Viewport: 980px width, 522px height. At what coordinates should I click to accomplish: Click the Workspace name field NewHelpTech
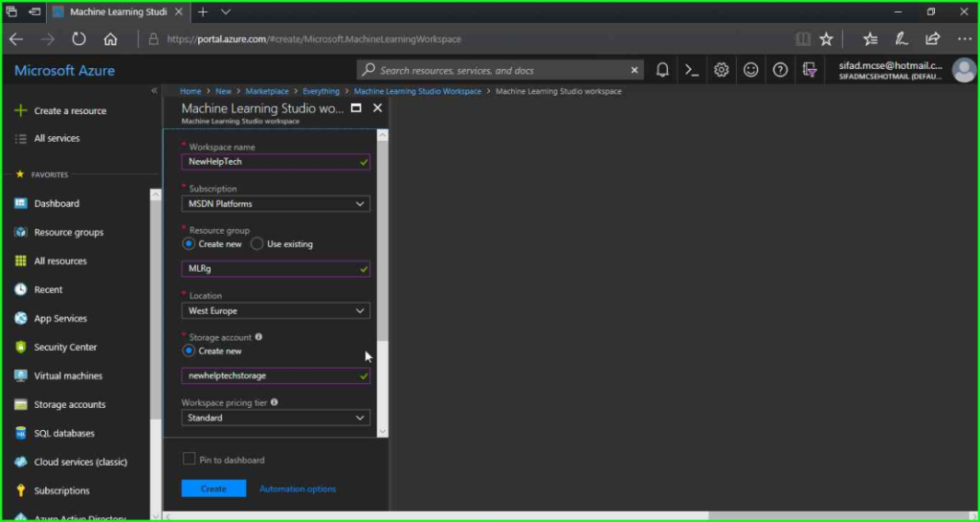pos(276,162)
